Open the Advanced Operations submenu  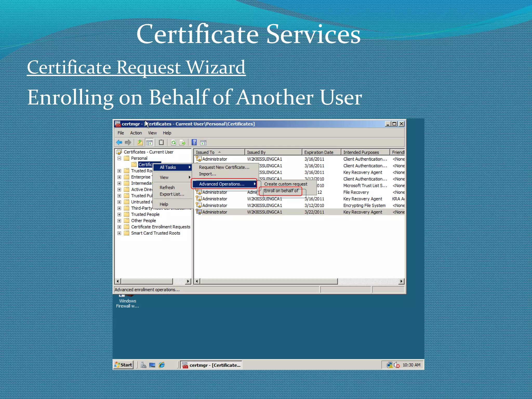(224, 184)
